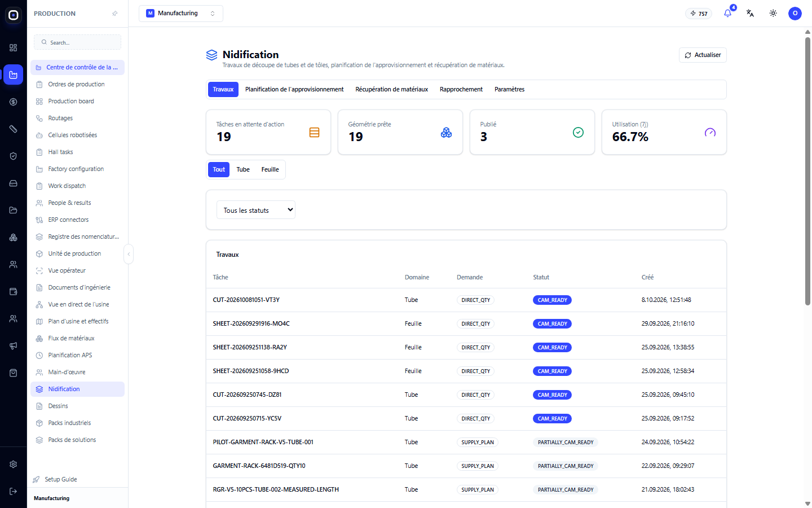The image size is (812, 508).
Task: Click the 757 credits lightning badge
Action: click(699, 14)
